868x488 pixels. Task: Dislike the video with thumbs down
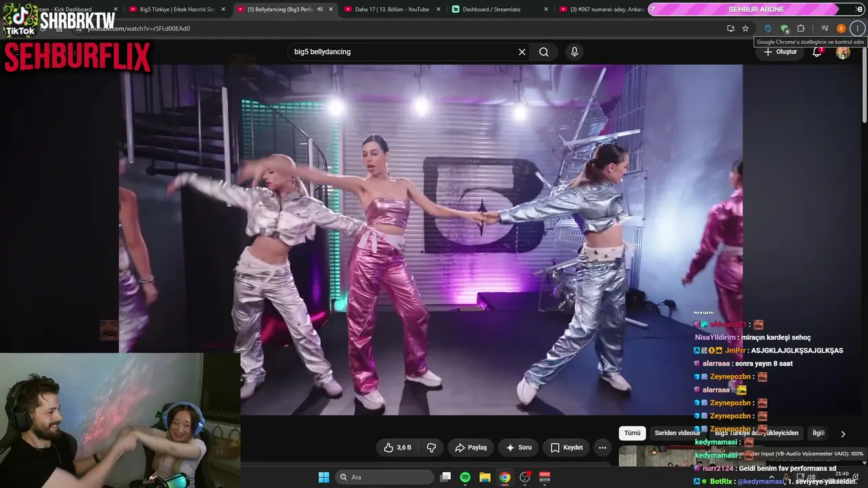(x=431, y=447)
